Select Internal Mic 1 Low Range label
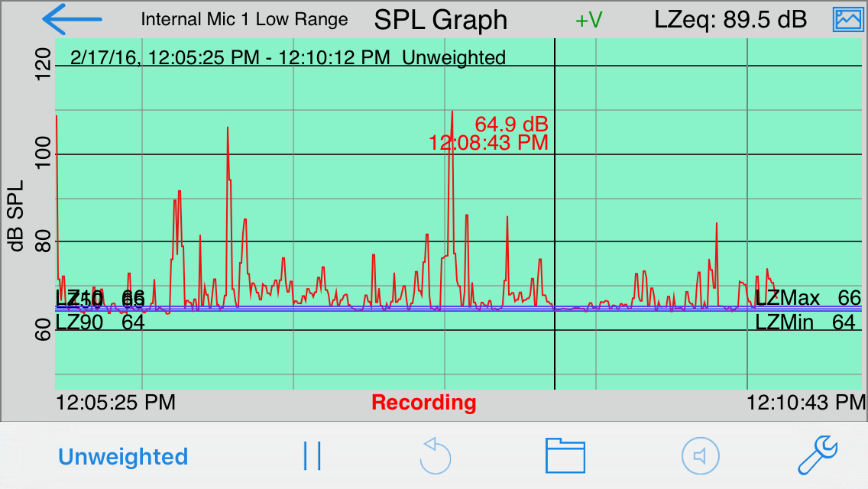This screenshot has width=868, height=489. tap(245, 19)
